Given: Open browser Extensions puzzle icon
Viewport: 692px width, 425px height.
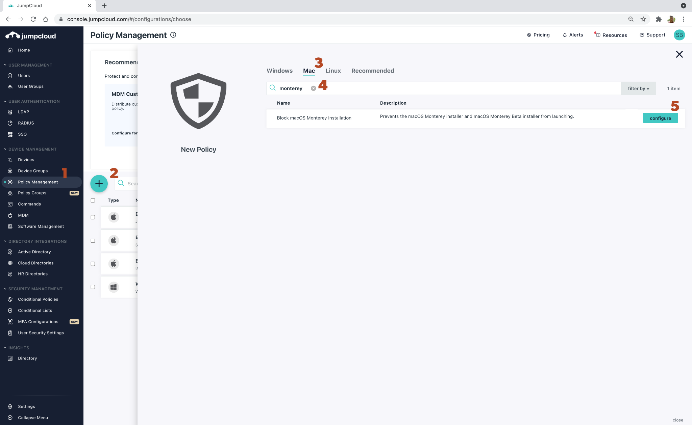Looking at the screenshot, I should pyautogui.click(x=658, y=19).
